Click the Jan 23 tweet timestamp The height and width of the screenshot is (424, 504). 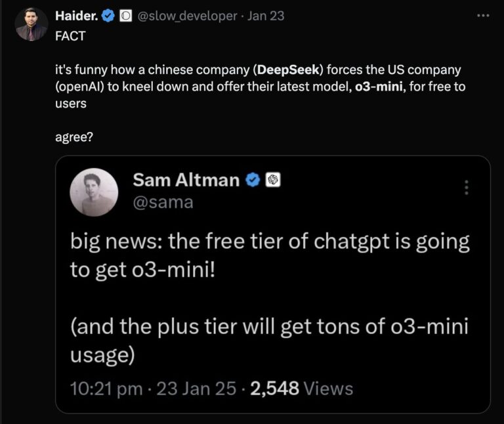pos(266,16)
